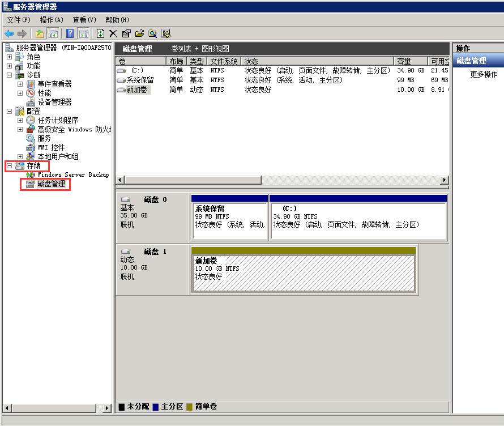Click the open folder toolbar icon

139,33
